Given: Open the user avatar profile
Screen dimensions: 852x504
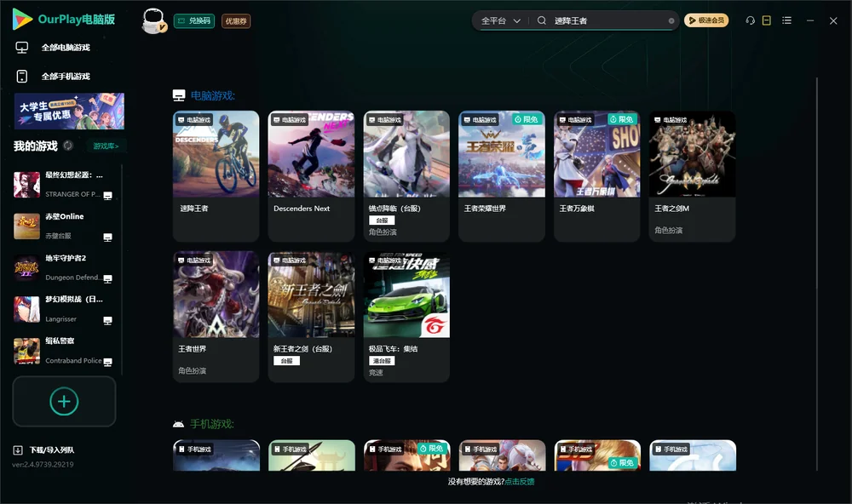Looking at the screenshot, I should coord(153,20).
